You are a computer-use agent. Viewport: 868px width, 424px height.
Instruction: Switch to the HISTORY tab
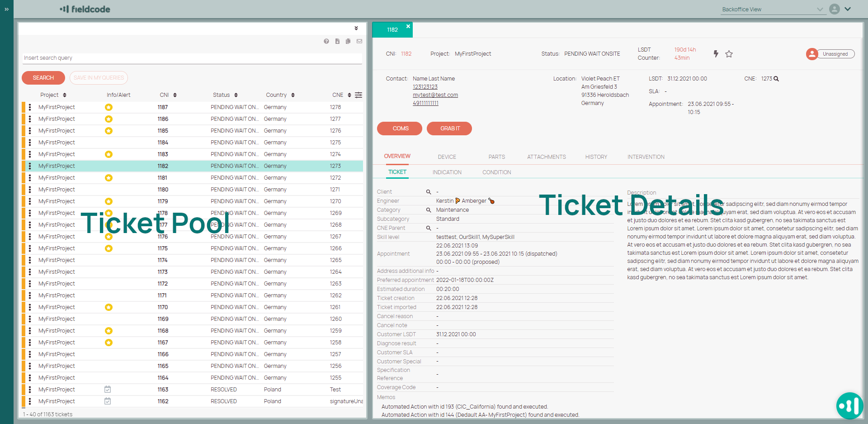596,157
